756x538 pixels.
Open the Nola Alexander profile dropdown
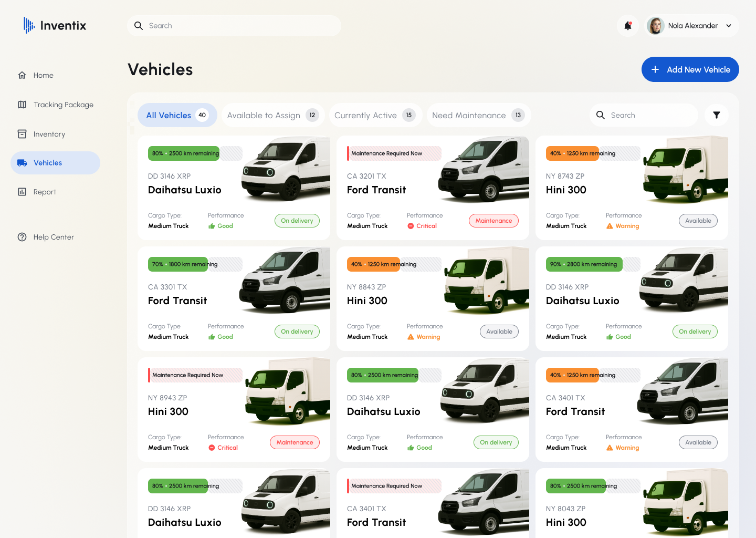click(728, 25)
